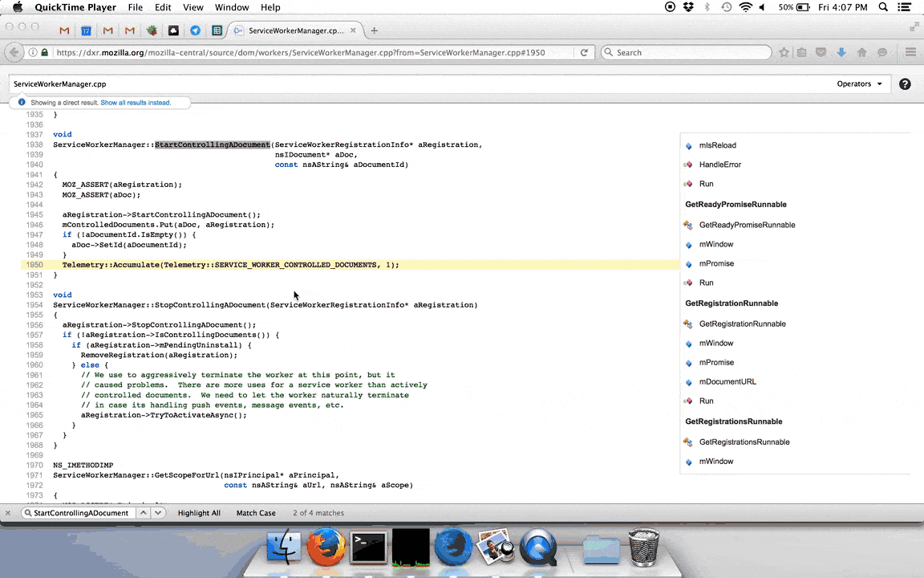Enter full screen using window corner arrows

pyautogui.click(x=914, y=26)
